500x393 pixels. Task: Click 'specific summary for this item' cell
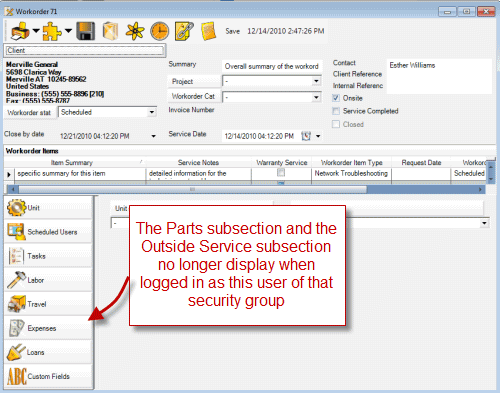pos(79,174)
